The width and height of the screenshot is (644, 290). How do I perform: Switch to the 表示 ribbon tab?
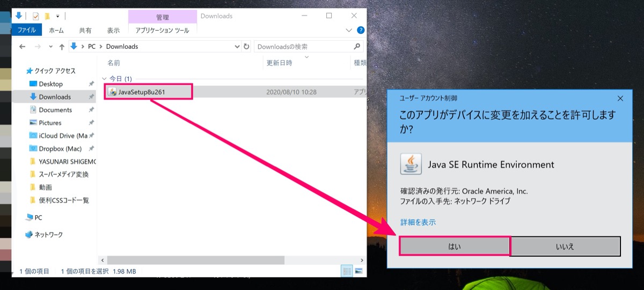113,31
